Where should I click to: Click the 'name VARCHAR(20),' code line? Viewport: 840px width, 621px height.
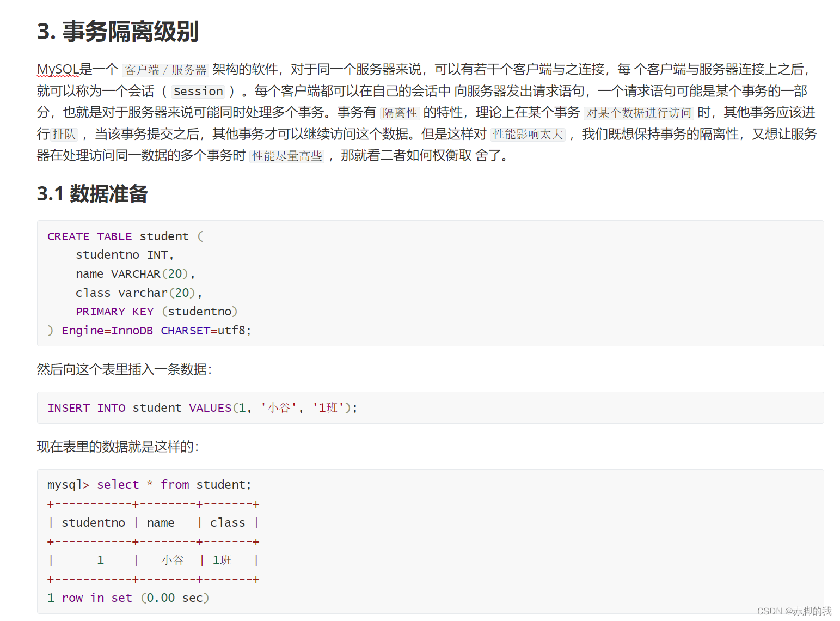click(135, 274)
